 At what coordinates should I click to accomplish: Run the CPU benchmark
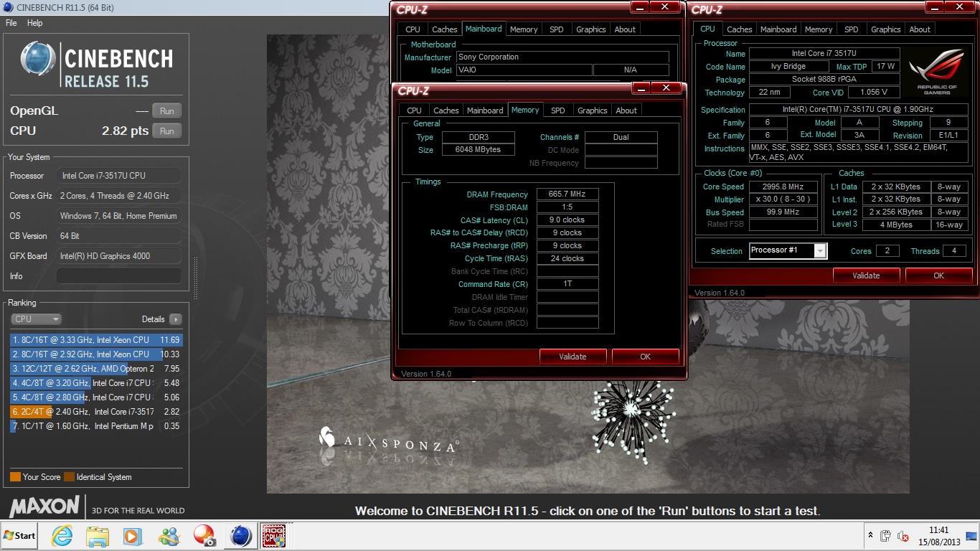167,131
